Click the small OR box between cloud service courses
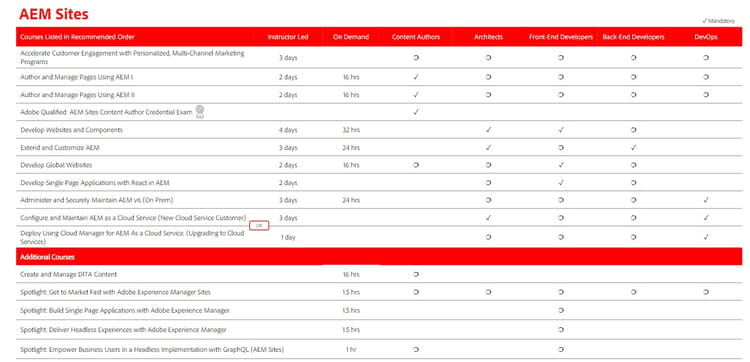The image size is (750, 362). click(x=259, y=225)
